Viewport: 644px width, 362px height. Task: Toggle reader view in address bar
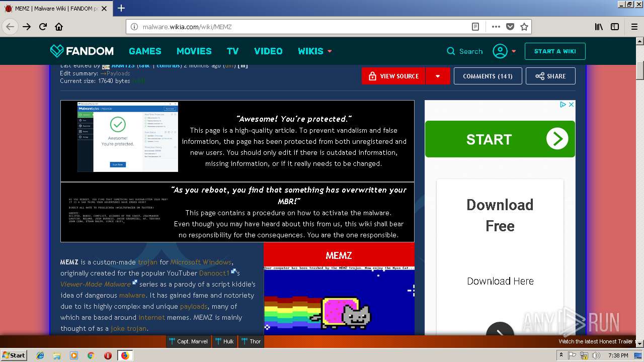pyautogui.click(x=475, y=27)
